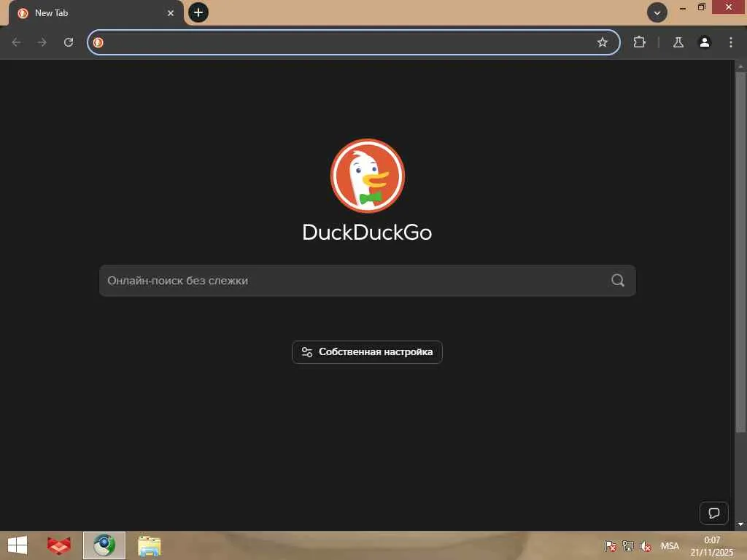This screenshot has width=747, height=560.
Task: Open a new tab with plus button
Action: click(198, 12)
